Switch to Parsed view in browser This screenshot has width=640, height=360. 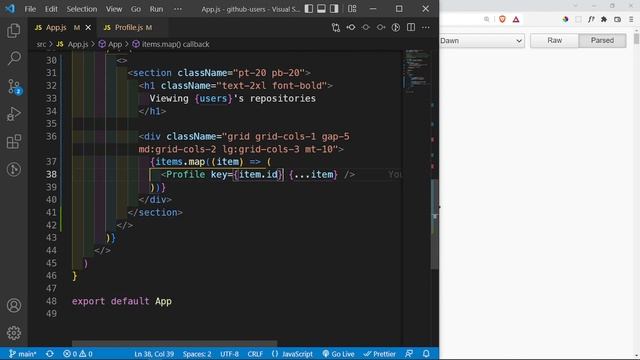(x=602, y=40)
